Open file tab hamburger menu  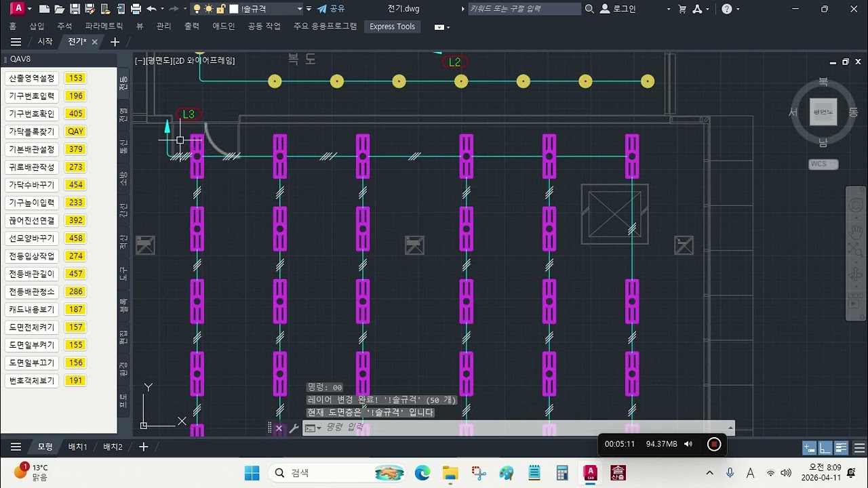pyautogui.click(x=16, y=42)
